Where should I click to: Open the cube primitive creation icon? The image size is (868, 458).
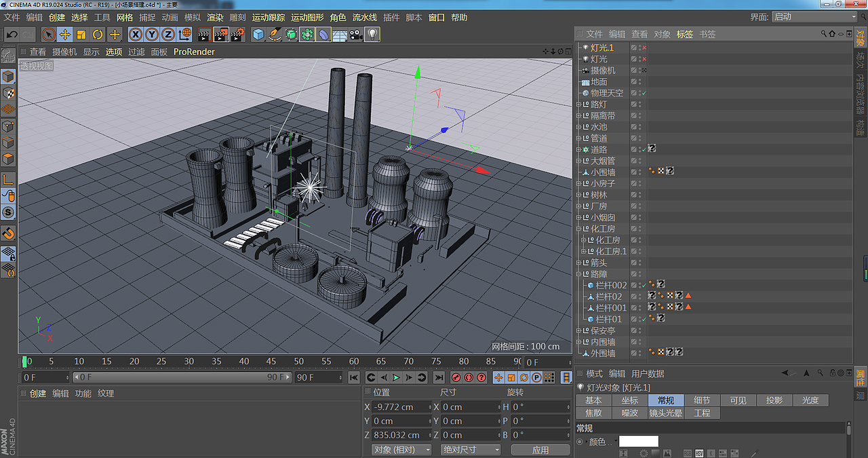pyautogui.click(x=256, y=35)
